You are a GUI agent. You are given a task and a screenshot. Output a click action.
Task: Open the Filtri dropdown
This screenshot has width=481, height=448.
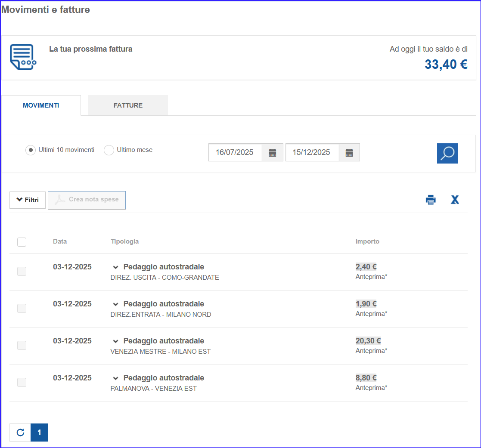pyautogui.click(x=28, y=200)
